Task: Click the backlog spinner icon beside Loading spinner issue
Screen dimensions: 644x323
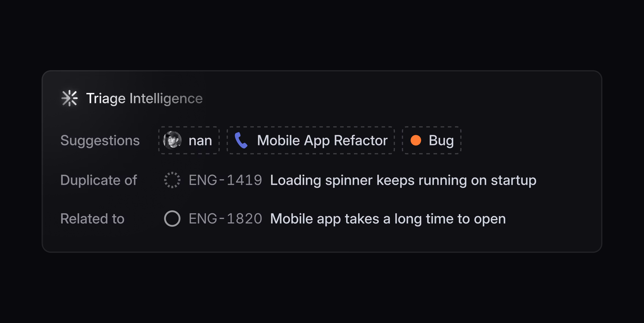Action: pos(173,180)
